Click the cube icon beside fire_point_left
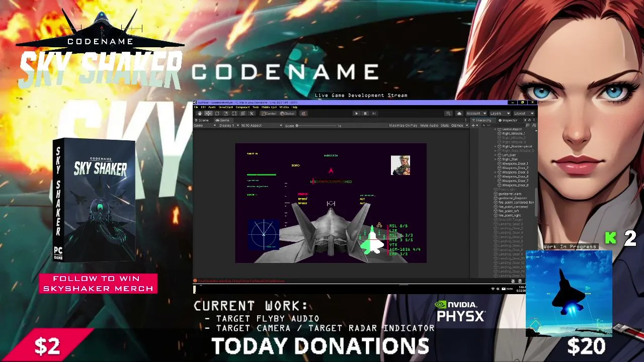 (x=496, y=211)
